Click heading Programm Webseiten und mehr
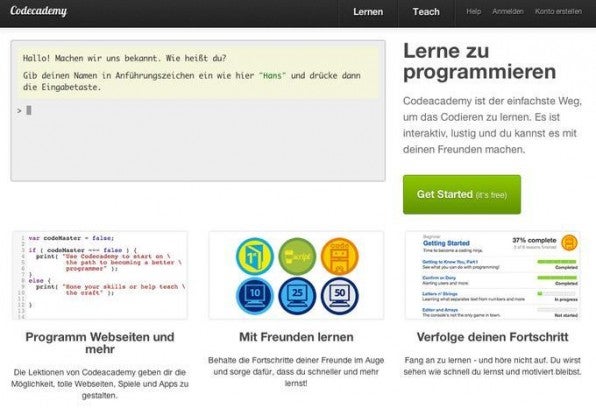The width and height of the screenshot is (596, 408). [x=100, y=343]
